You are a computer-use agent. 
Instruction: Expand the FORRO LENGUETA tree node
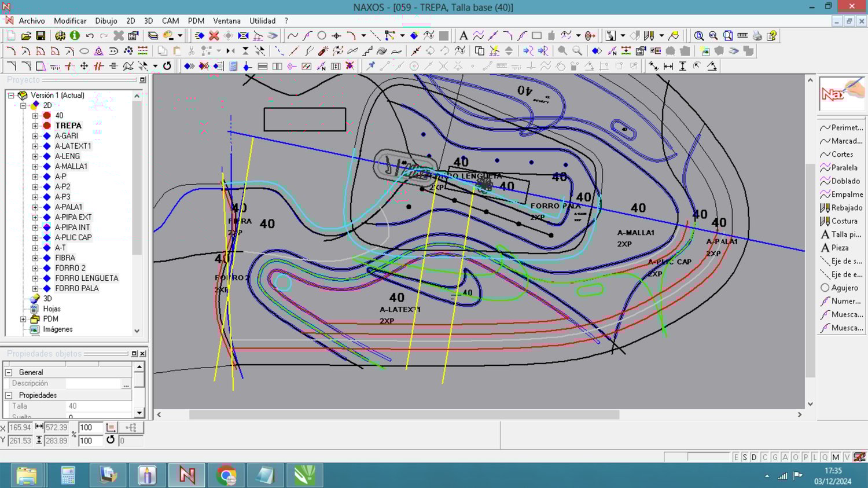[35, 278]
